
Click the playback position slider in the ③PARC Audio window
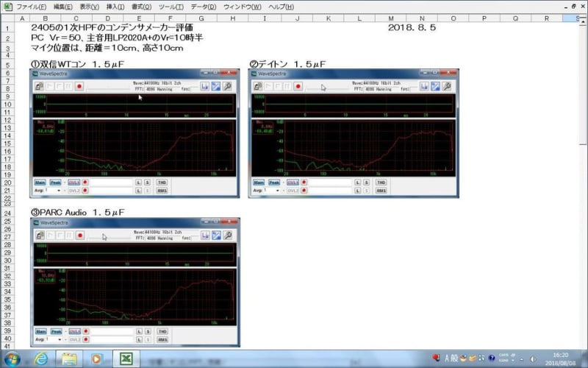110,236
